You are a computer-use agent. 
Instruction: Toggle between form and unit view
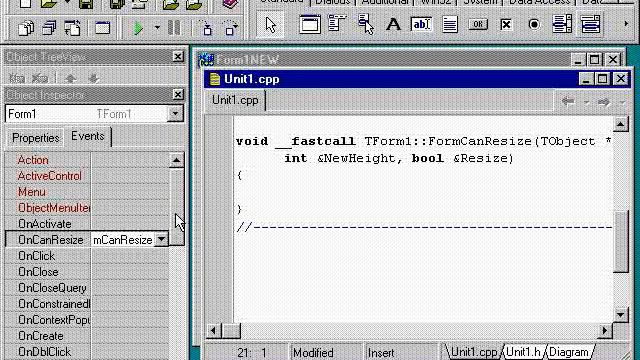click(x=73, y=28)
